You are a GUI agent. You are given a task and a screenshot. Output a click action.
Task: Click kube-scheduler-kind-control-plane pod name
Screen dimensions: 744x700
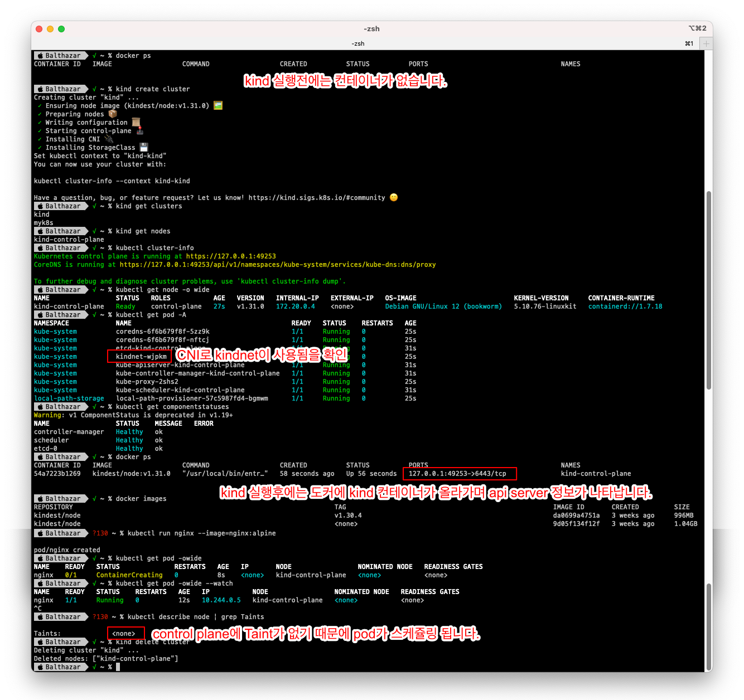pos(180,390)
